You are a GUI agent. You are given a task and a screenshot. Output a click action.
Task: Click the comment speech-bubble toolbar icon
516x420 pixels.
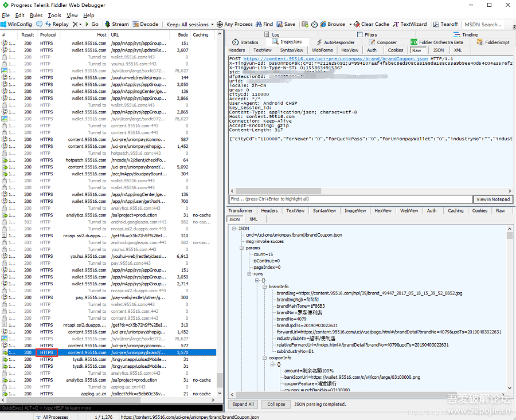pos(39,24)
